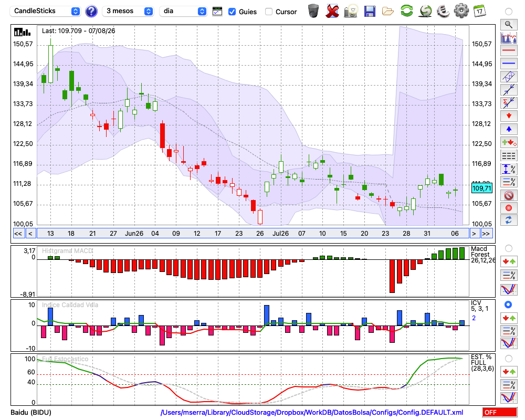Image resolution: width=525 pixels, height=420 pixels.
Task: Jump to chart start with << button
Action: [18, 234]
